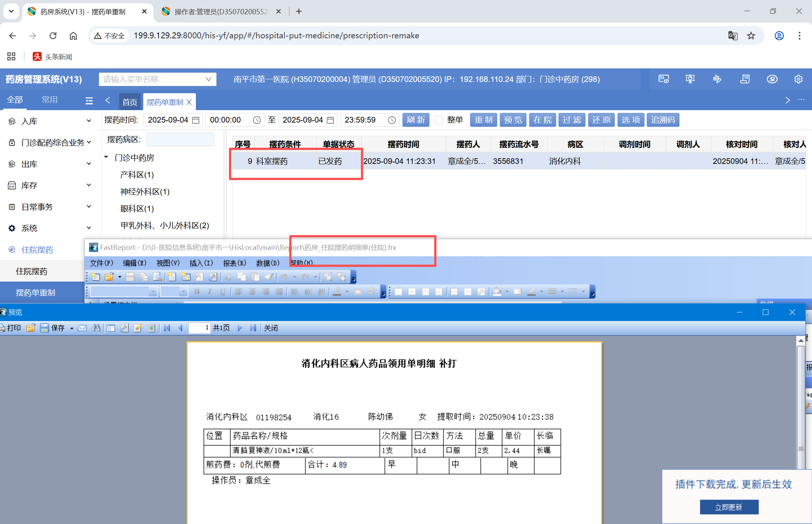Open the 请输入菜单名称 combo box
Image resolution: width=812 pixels, height=524 pixels.
[157, 79]
